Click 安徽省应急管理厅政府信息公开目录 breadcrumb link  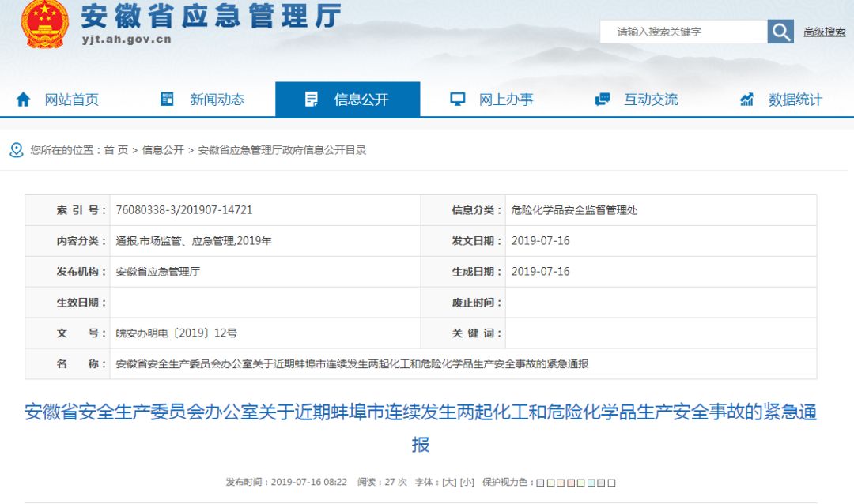282,150
